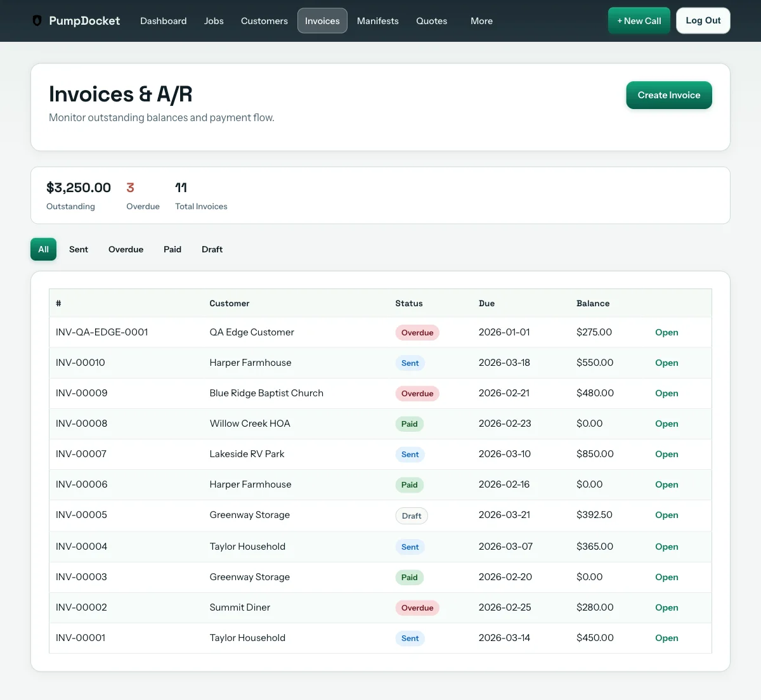This screenshot has height=700, width=761.
Task: Click the Outstanding total amount
Action: click(x=78, y=188)
